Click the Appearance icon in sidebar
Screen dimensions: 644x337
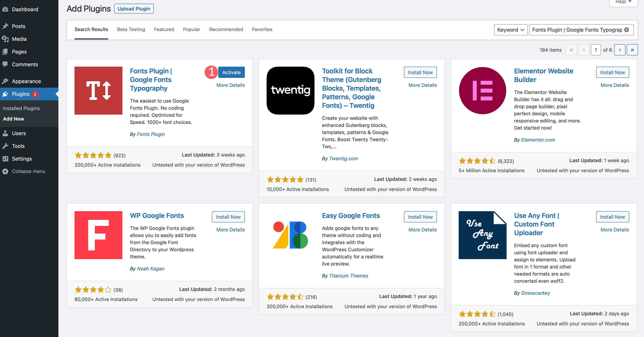tap(6, 81)
